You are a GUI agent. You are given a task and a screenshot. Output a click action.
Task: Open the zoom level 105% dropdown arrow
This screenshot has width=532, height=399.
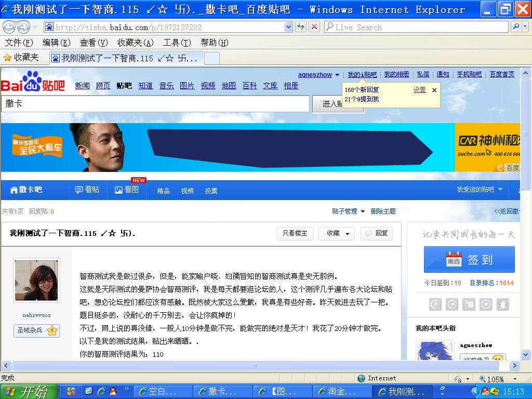[x=515, y=379]
